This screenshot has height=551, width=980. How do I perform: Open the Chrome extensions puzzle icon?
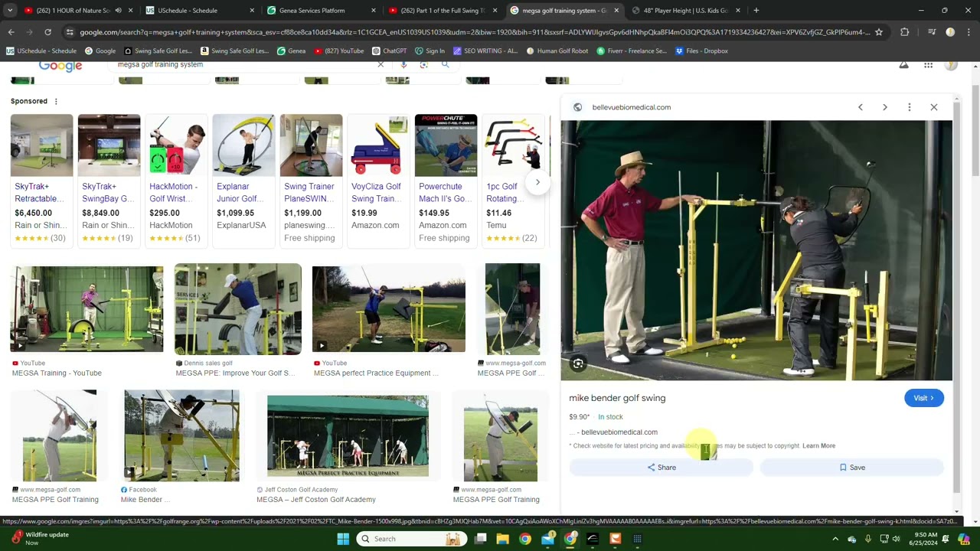click(905, 32)
